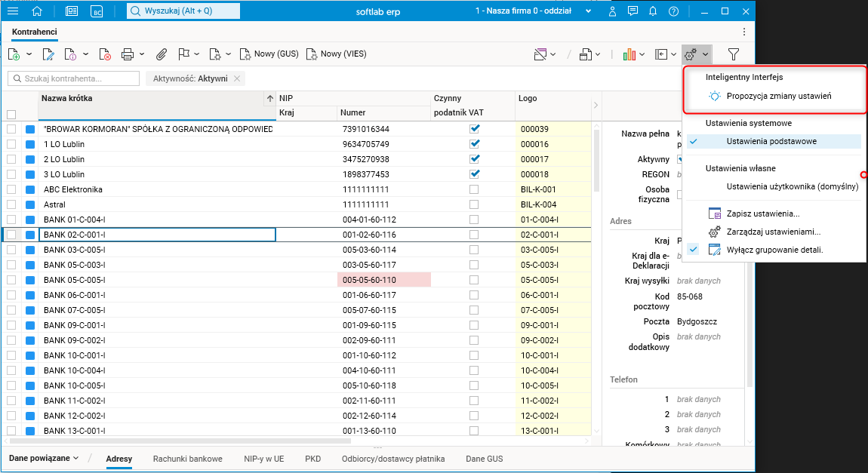Select Propozycja zmiany ustawień menu item

(779, 96)
